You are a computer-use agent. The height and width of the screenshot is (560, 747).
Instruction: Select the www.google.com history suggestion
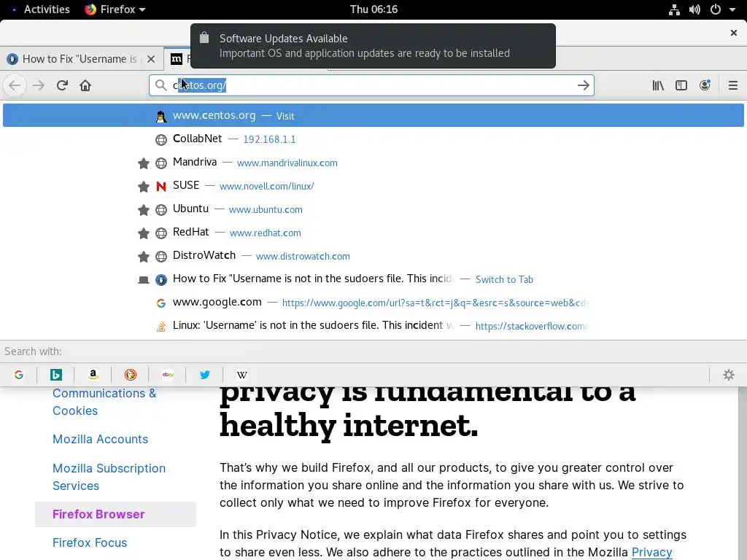coord(373,303)
